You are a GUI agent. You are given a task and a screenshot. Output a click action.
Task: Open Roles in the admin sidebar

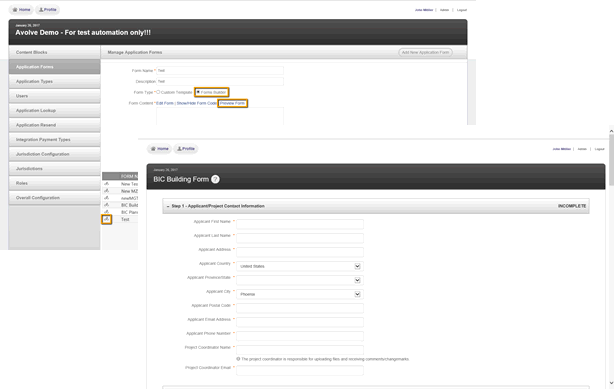(x=54, y=183)
